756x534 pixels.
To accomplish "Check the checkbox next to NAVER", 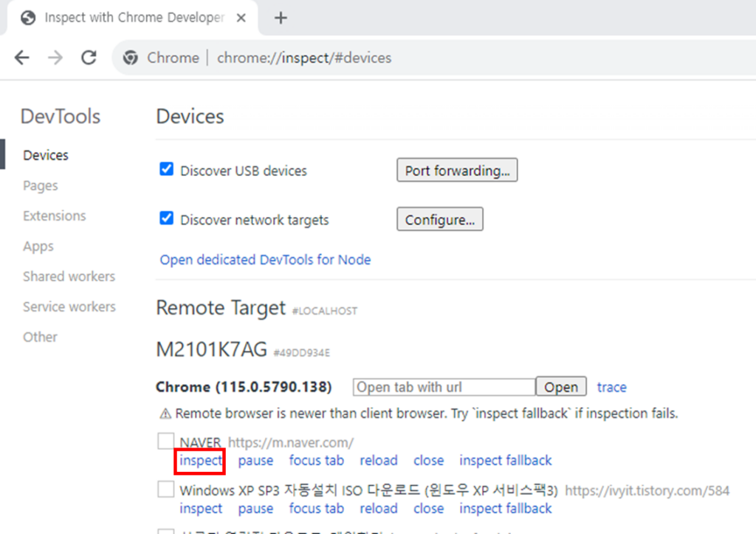I will point(165,441).
